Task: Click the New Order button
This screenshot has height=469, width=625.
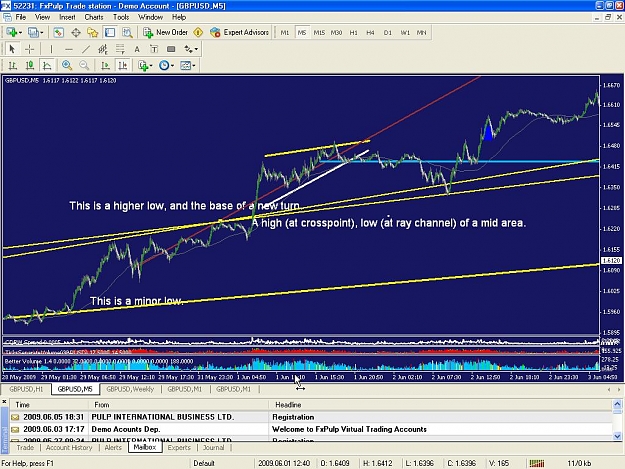Action: click(165, 33)
